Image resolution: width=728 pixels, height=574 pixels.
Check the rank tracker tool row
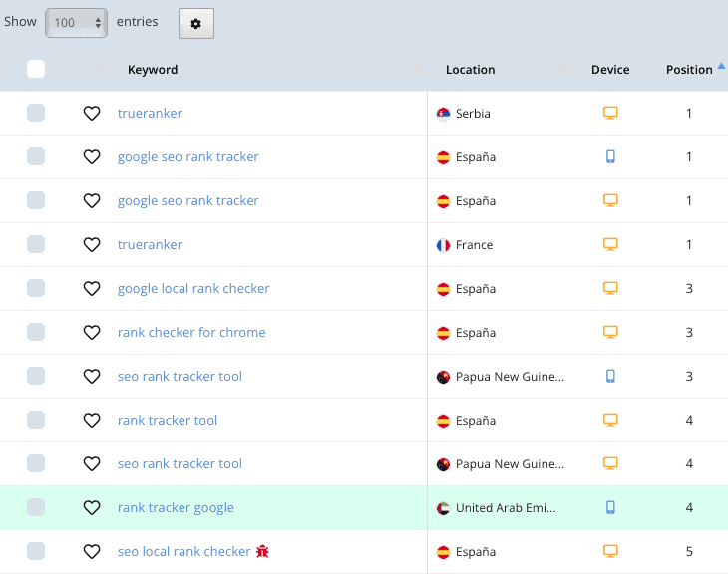[36, 420]
